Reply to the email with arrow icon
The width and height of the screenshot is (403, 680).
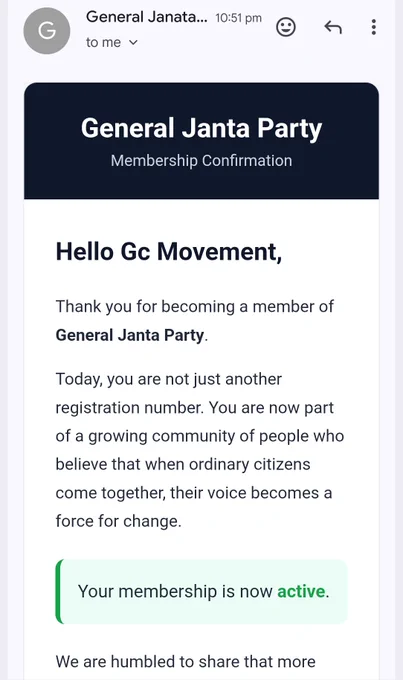(x=333, y=27)
